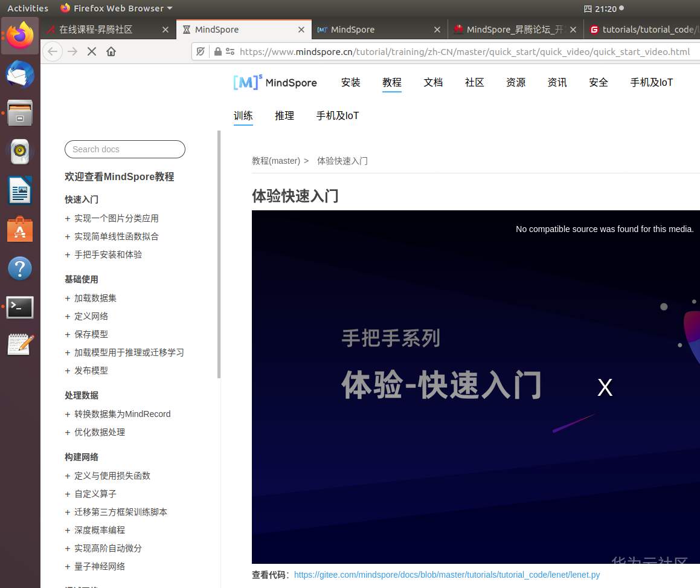
Task: Open the 量子神经网络 tutorial link
Action: 100,567
